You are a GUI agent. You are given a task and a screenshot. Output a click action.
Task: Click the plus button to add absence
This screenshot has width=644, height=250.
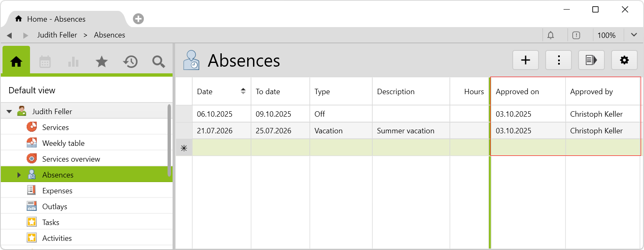point(526,60)
